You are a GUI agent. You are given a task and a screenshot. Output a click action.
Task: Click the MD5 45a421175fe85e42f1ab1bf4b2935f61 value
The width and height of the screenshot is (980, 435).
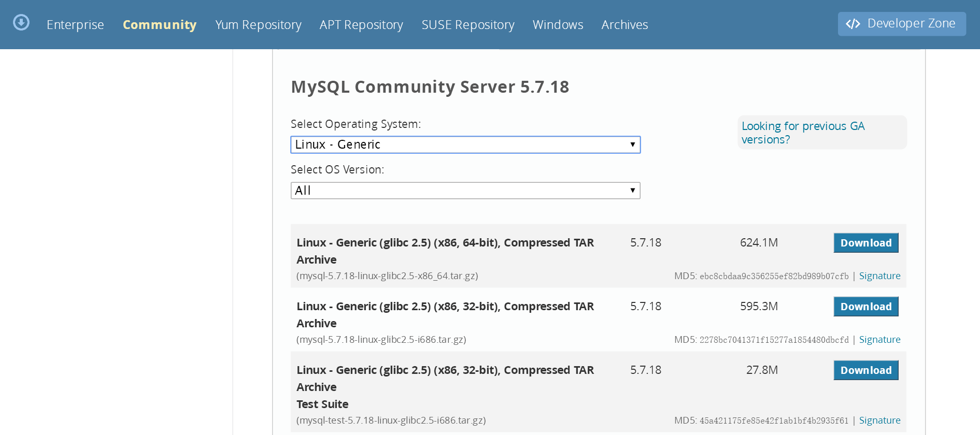tap(774, 421)
